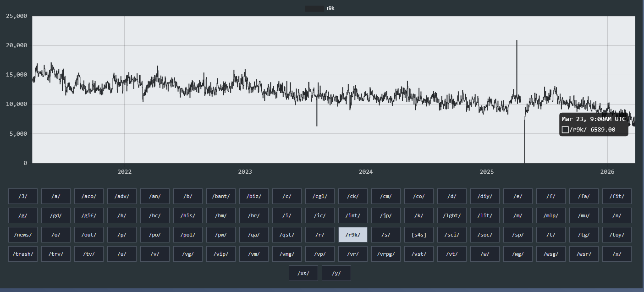Choose the [s4s] board button
644x292 pixels.
(x=419, y=235)
